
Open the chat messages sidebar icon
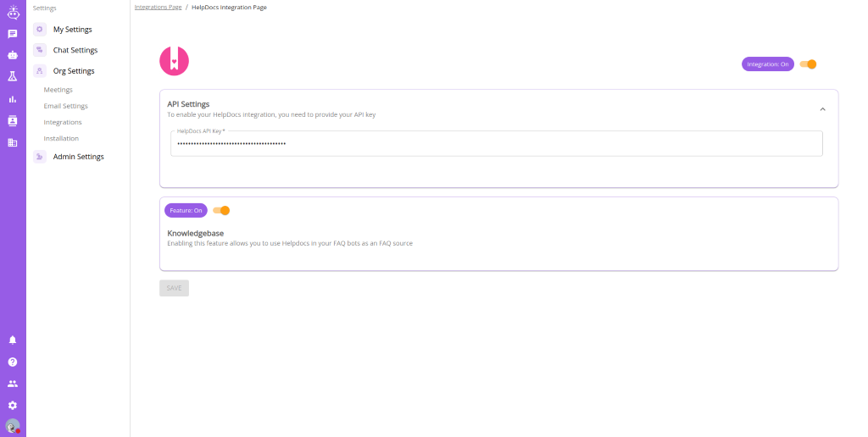[13, 34]
